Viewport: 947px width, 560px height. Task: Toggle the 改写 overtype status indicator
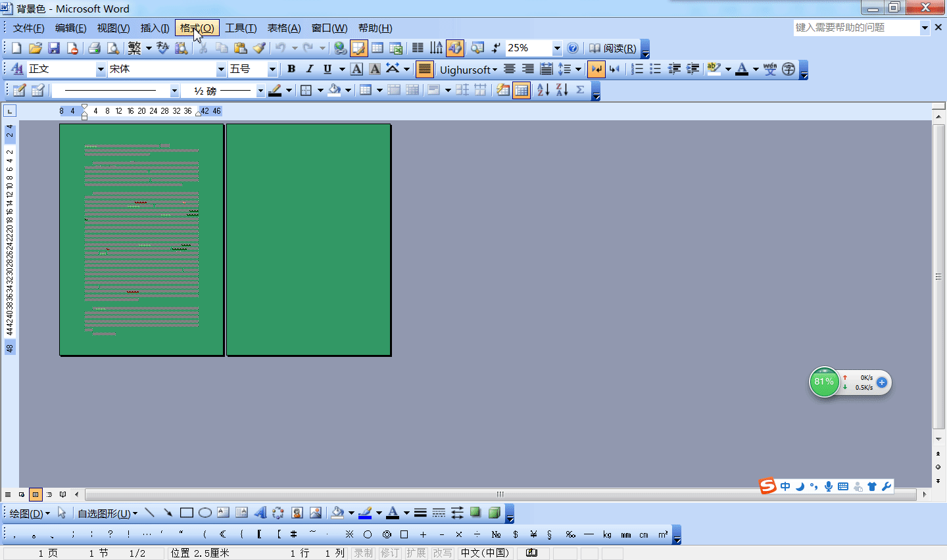[443, 553]
